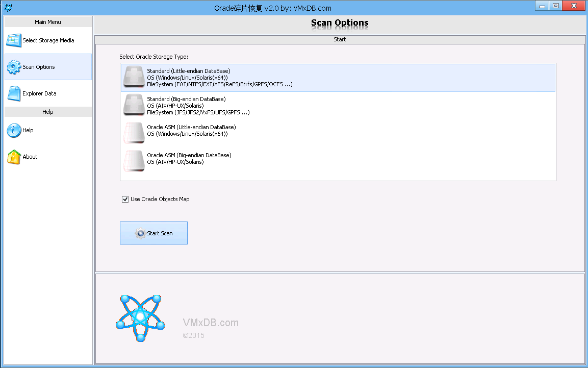The height and width of the screenshot is (368, 588).
Task: Open the About entry in the sidebar
Action: pyautogui.click(x=48, y=157)
